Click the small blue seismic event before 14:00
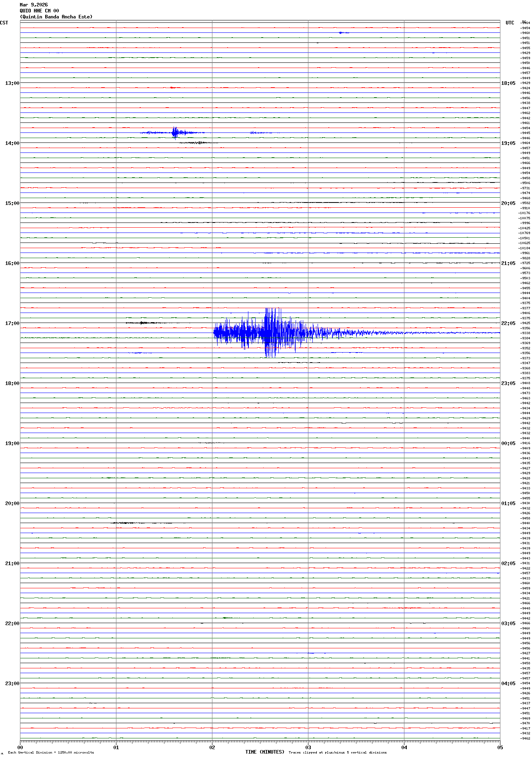This screenshot has width=532, height=758. (175, 132)
